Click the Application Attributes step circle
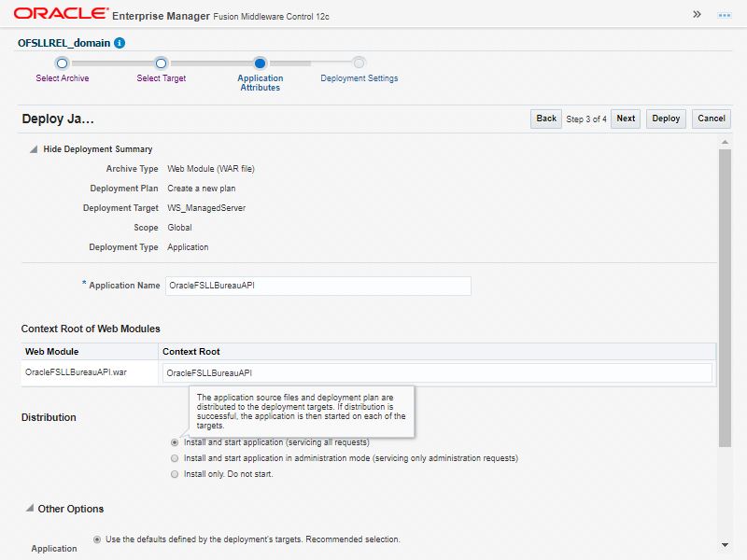This screenshot has height=560, width=747. click(261, 63)
